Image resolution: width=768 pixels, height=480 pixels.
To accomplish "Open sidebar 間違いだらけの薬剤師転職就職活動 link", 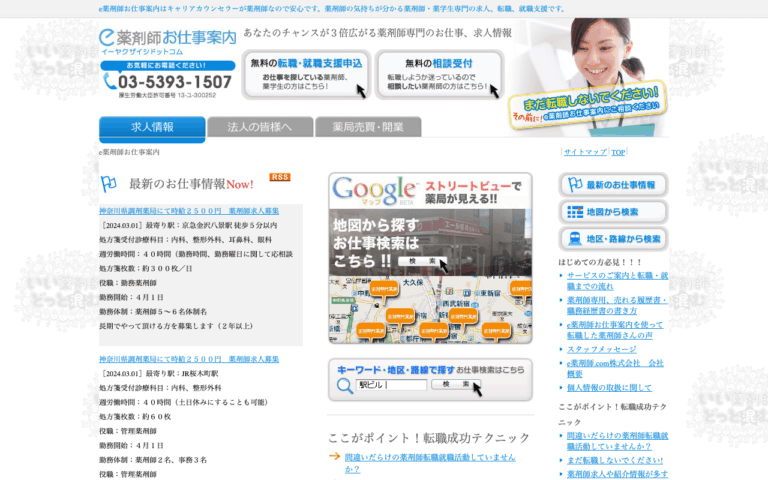I will pyautogui.click(x=617, y=441).
